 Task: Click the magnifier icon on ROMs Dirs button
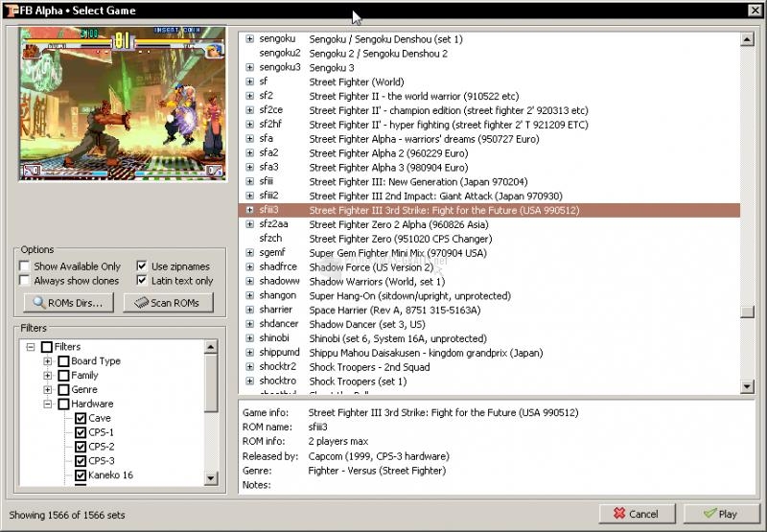point(38,302)
